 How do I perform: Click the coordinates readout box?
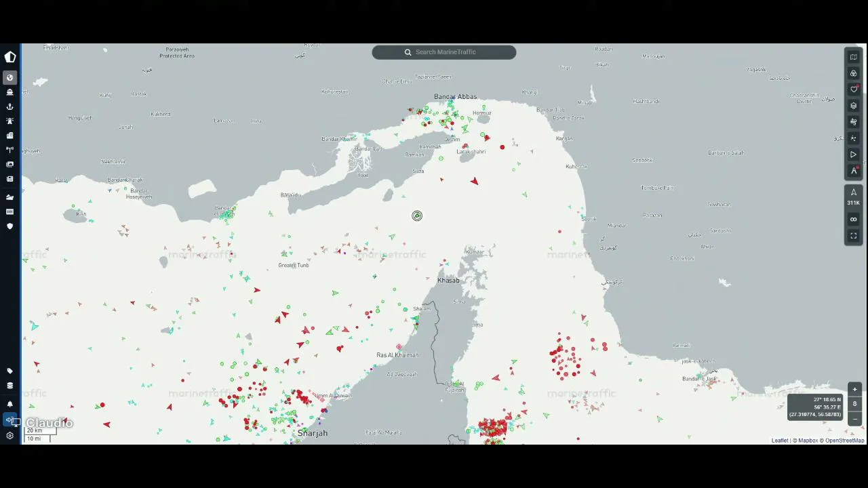[815, 407]
